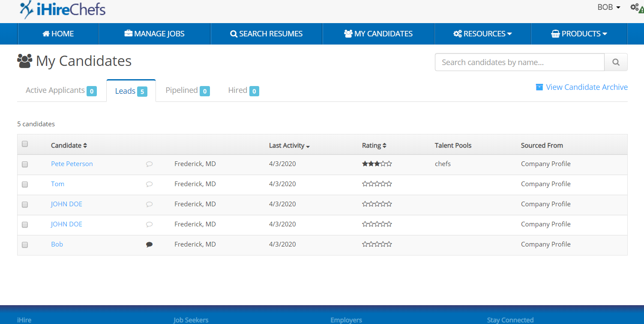
Task: Open the BOB user dropdown
Action: (x=609, y=7)
